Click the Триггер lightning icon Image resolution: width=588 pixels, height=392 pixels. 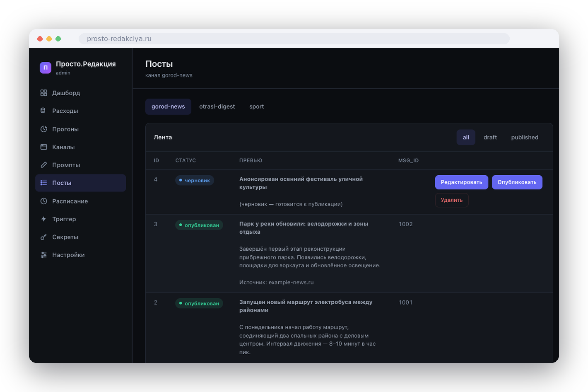[43, 219]
